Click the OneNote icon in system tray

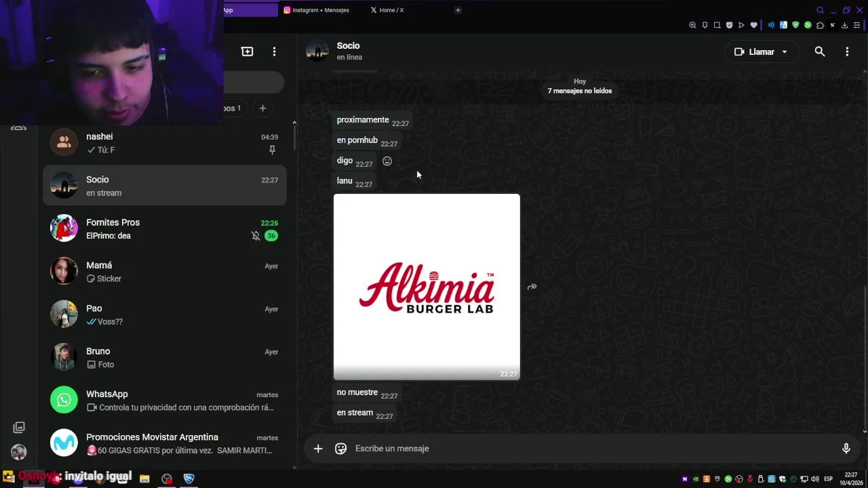(x=685, y=479)
